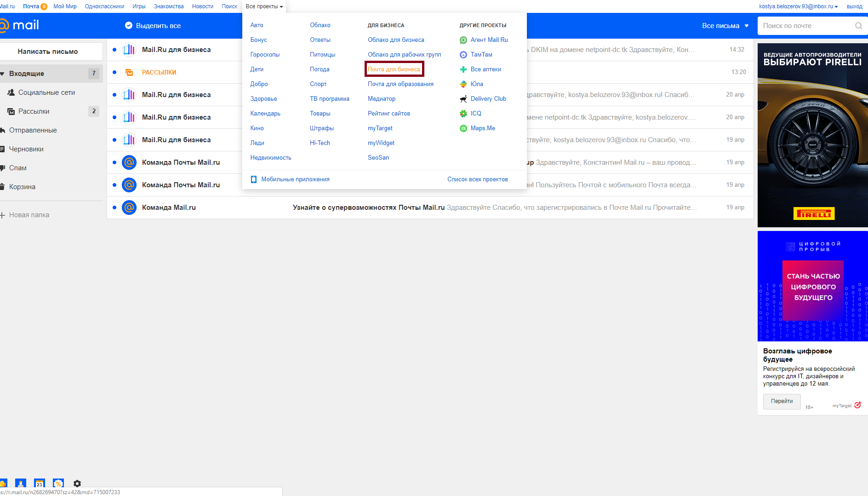Click the Delivery Club ostrich icon

coord(463,99)
